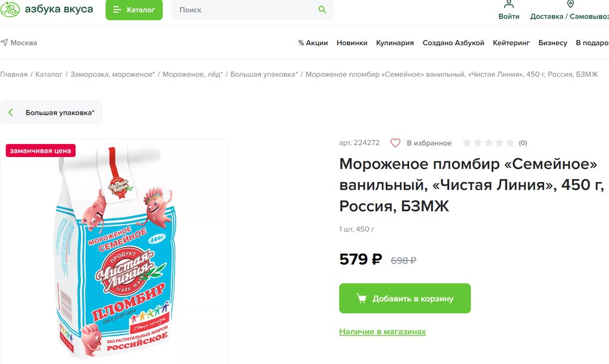The height and width of the screenshot is (364, 609).
Task: Click the back chevron in Большая упаковка
Action: tap(11, 112)
